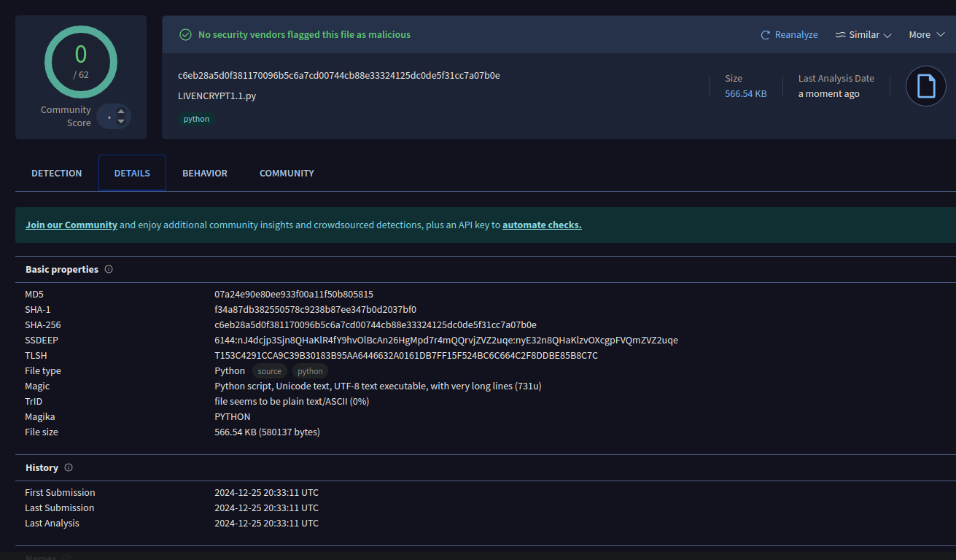956x560 pixels.
Task: Click the 566.54 KB size value in header
Action: (x=746, y=93)
